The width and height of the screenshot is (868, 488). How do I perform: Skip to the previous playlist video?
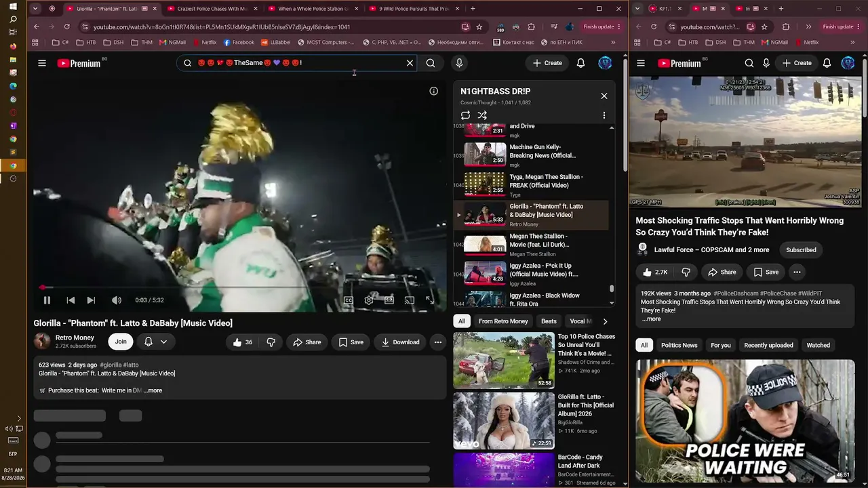(71, 300)
